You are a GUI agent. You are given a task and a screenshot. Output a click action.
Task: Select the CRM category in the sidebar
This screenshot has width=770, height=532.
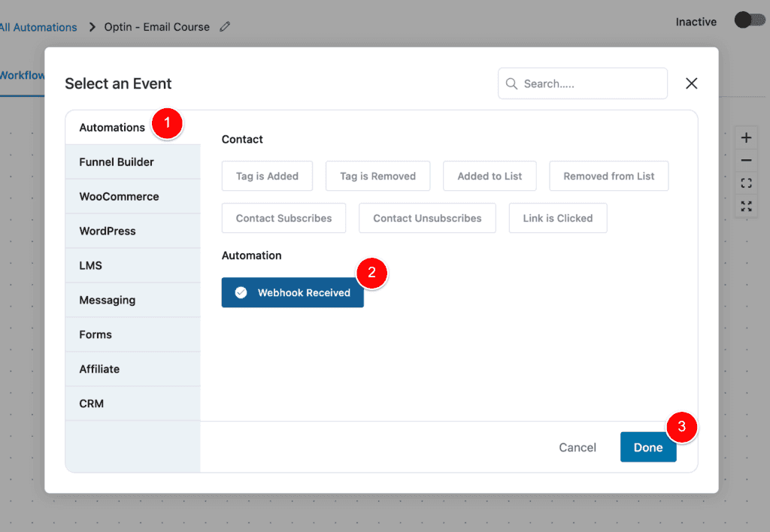pyautogui.click(x=90, y=404)
